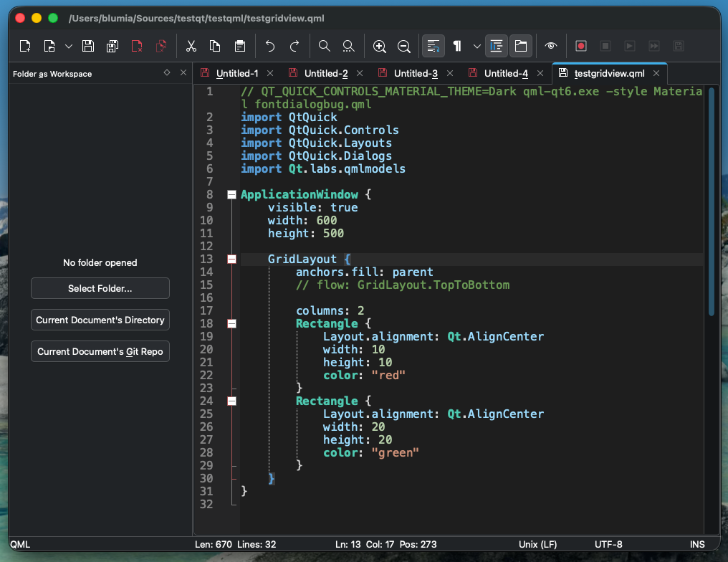Select the testgridview.qml tab

click(609, 73)
